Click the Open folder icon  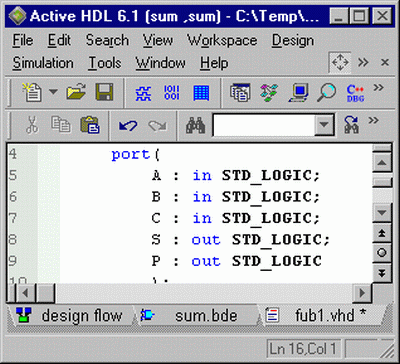(x=76, y=92)
